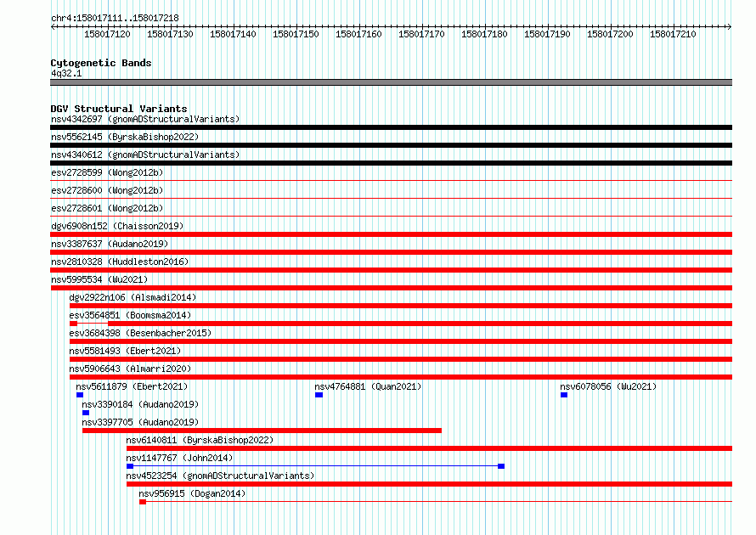Click the nsv5611879 (Ebert2021) label

point(132,386)
